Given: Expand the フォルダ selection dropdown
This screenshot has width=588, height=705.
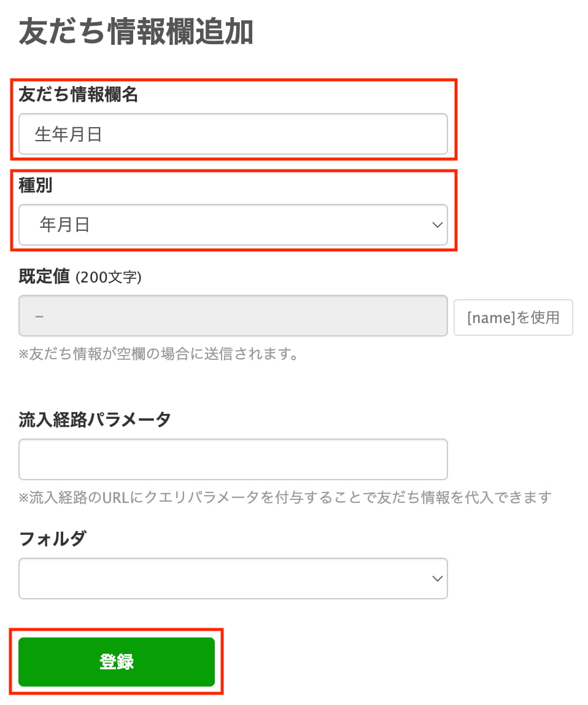Looking at the screenshot, I should [233, 578].
